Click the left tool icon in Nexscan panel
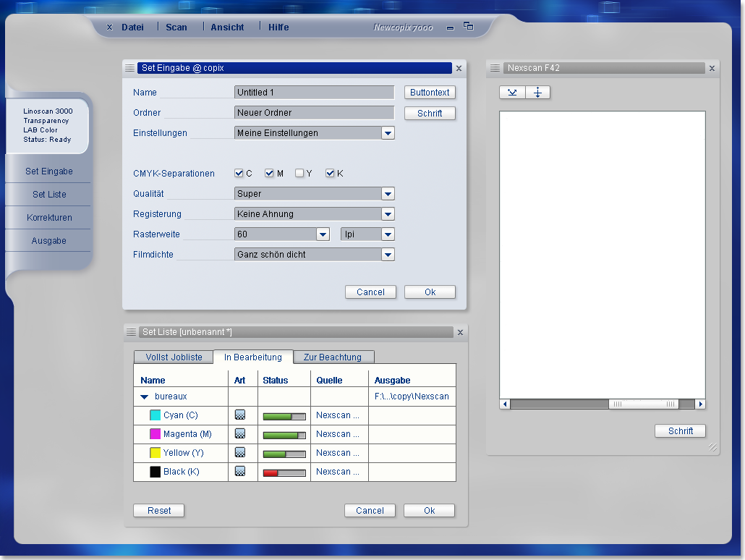This screenshot has width=745, height=560. (x=512, y=93)
